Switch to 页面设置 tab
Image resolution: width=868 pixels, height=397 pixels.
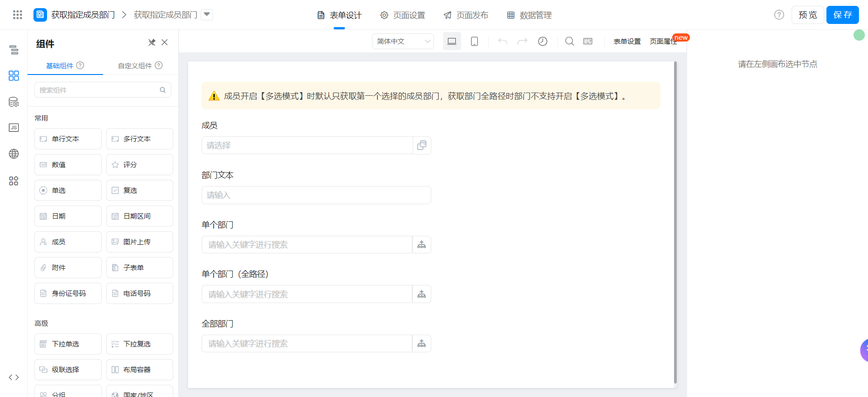pyautogui.click(x=403, y=15)
